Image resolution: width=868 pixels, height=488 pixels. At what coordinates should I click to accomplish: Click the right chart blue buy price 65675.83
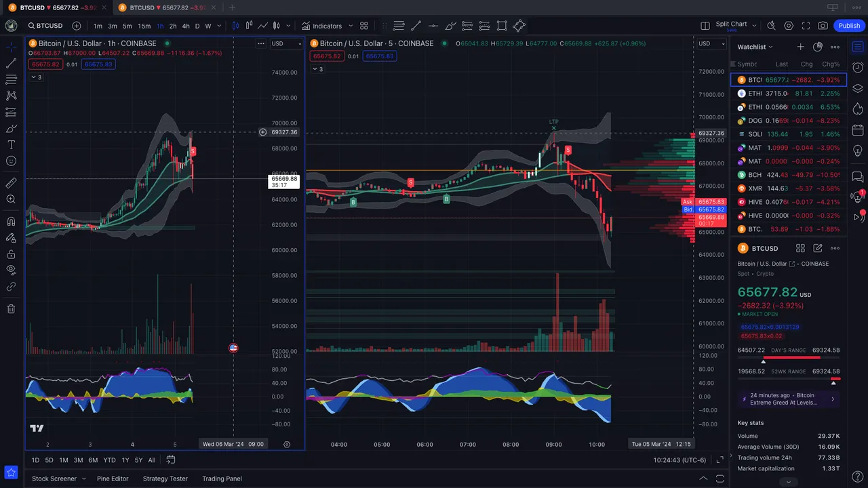point(380,56)
